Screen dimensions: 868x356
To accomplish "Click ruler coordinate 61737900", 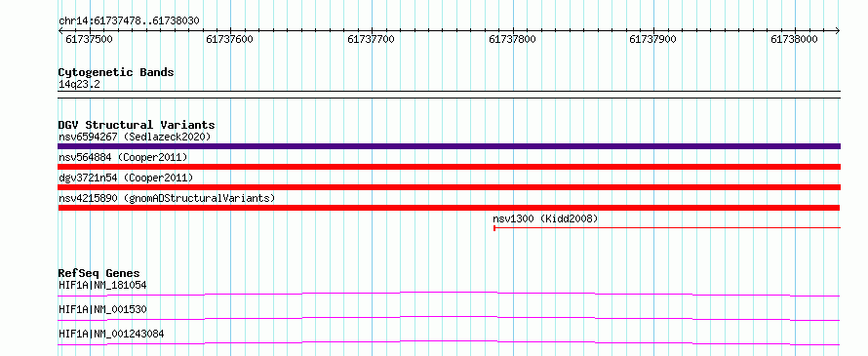I will coord(653,39).
